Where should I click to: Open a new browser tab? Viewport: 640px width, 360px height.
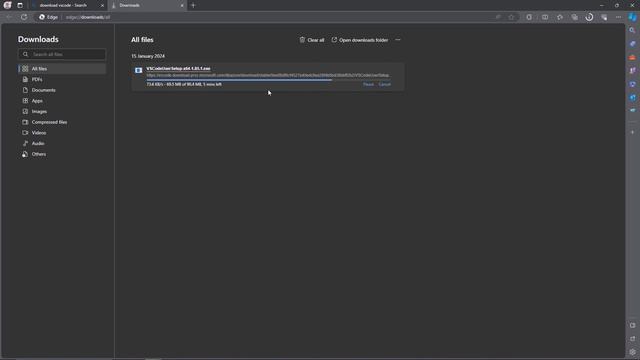tap(193, 5)
